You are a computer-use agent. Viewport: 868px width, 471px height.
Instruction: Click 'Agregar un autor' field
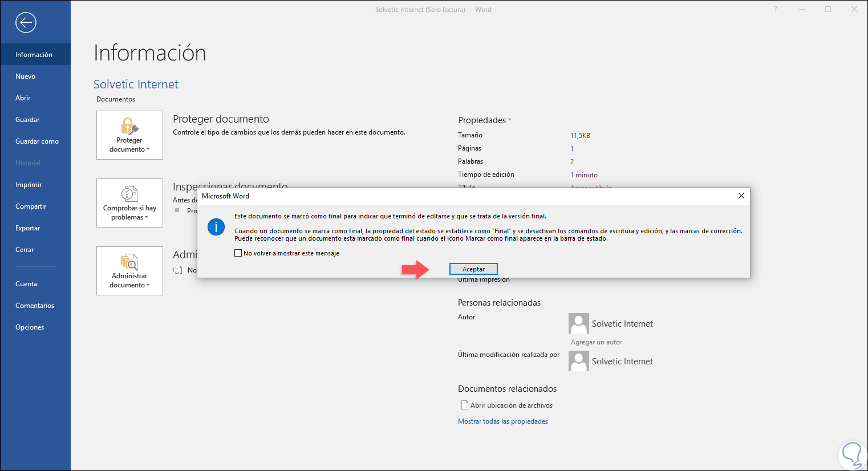pyautogui.click(x=597, y=342)
